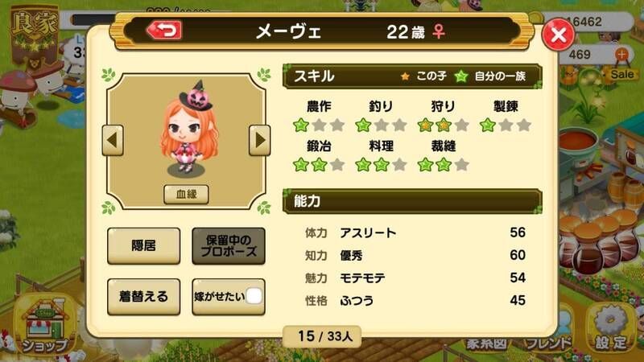Click the Sale sign icon
The height and width of the screenshot is (362, 644).
pos(621,74)
